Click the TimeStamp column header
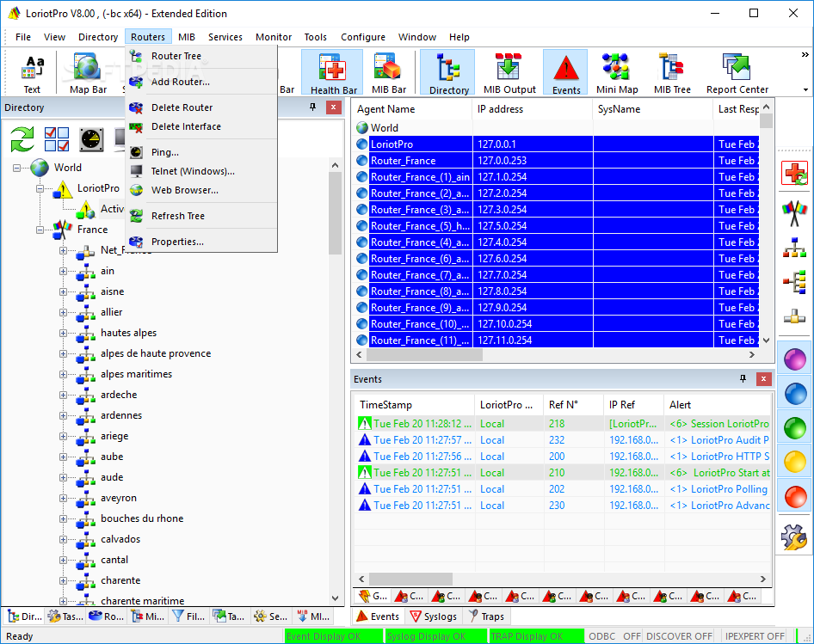Screen dimensions: 814x644 414,405
